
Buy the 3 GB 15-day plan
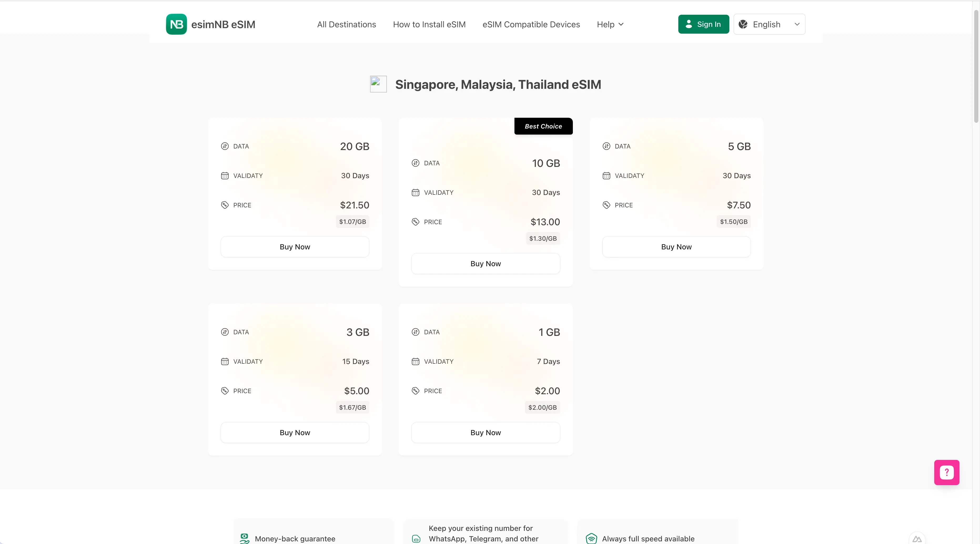pos(295,433)
